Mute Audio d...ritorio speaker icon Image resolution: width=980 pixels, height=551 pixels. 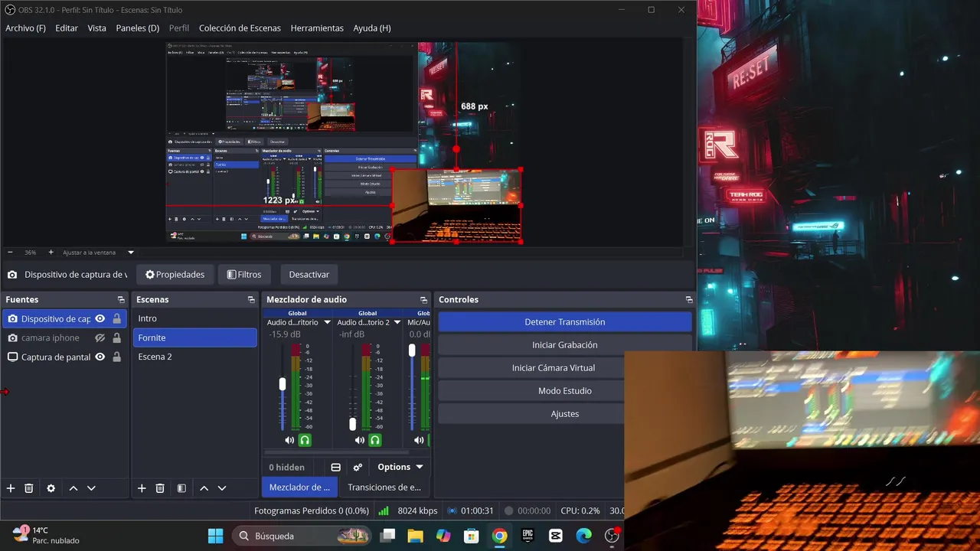click(x=289, y=440)
